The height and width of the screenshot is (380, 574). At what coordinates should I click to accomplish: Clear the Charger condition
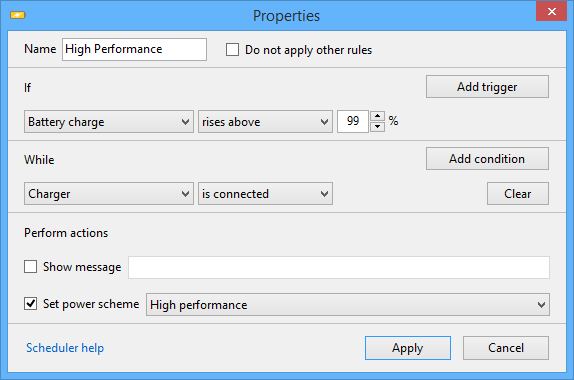518,194
